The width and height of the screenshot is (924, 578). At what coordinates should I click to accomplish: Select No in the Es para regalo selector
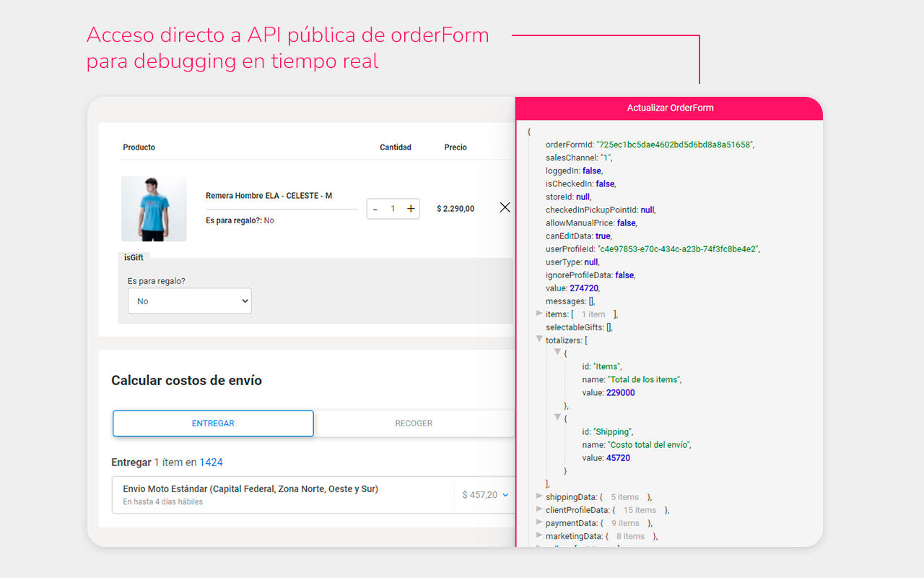[190, 301]
